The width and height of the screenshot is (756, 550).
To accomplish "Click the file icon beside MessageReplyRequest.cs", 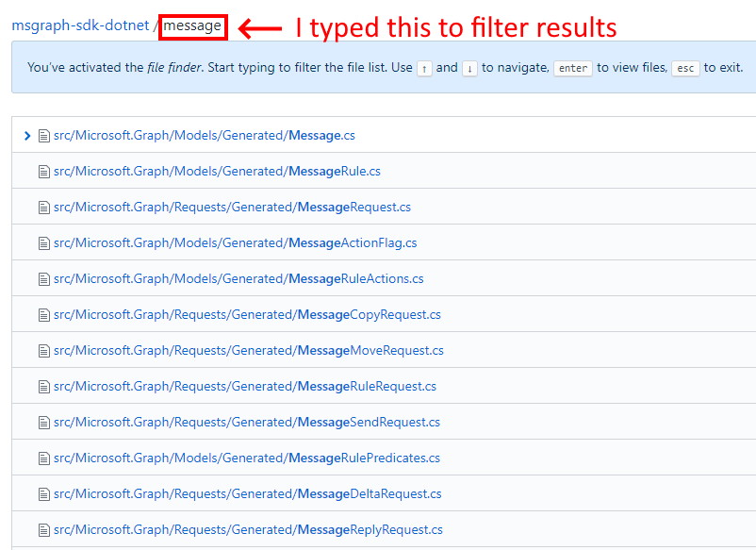I will pyautogui.click(x=43, y=529).
